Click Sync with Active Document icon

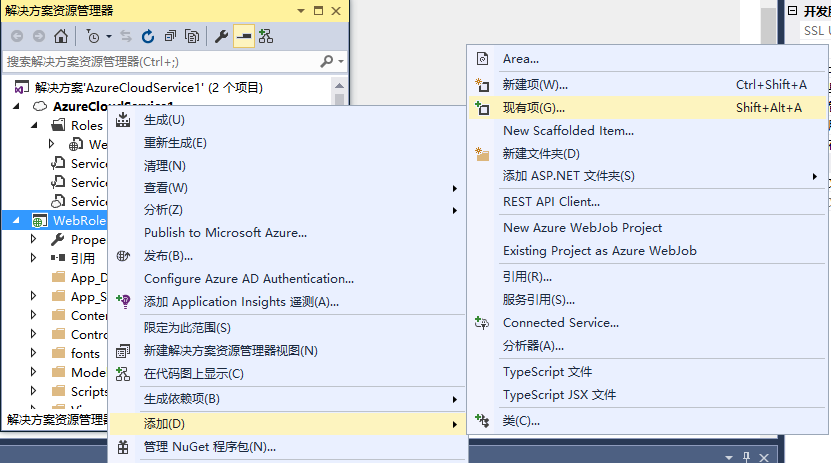click(x=126, y=36)
